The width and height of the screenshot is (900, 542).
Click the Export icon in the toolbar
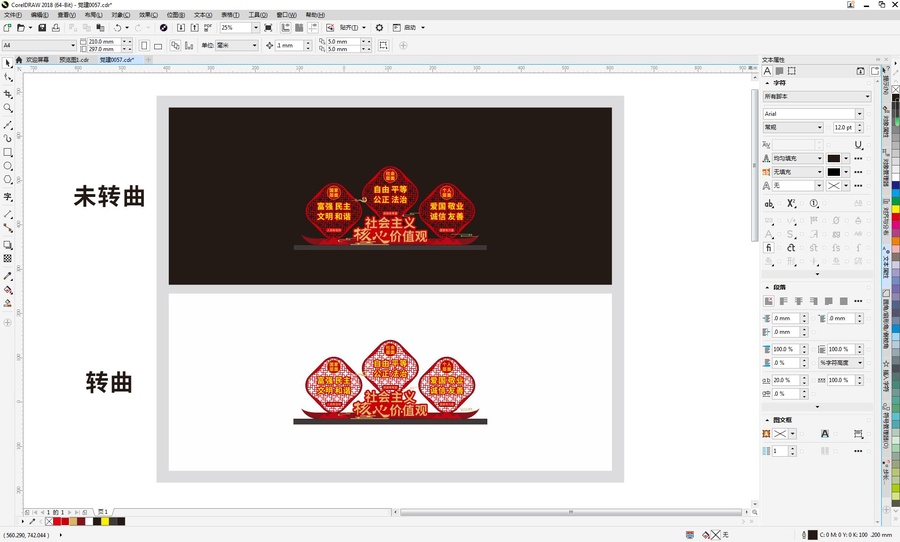point(195,28)
